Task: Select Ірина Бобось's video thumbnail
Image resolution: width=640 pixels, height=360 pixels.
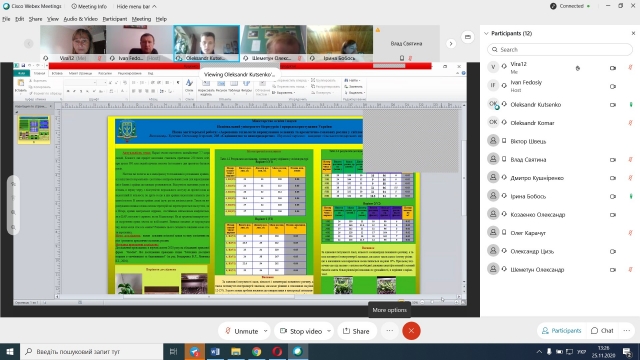Action: (x=340, y=43)
